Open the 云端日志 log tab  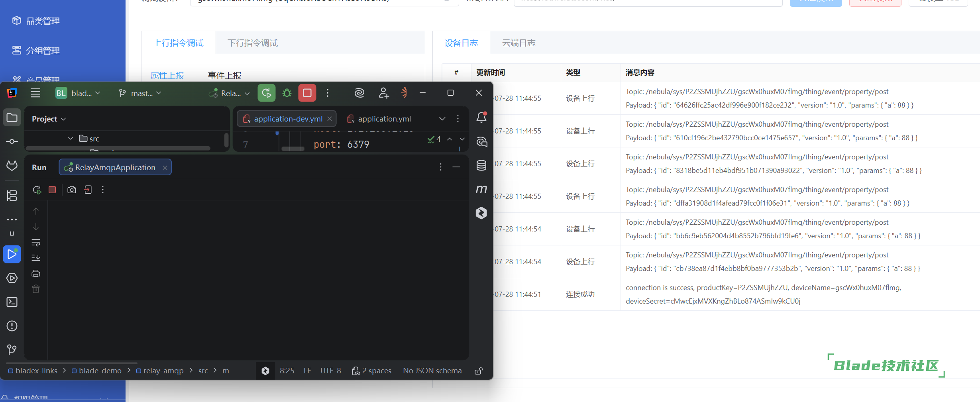pos(518,43)
